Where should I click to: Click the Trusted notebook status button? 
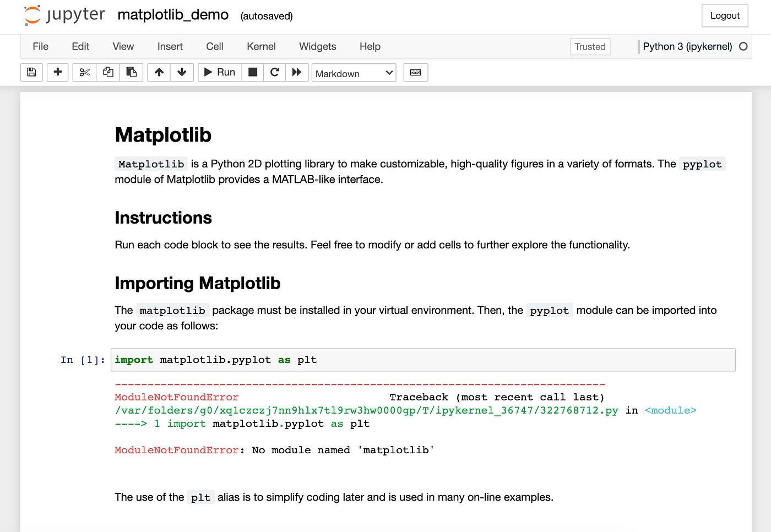click(x=590, y=47)
